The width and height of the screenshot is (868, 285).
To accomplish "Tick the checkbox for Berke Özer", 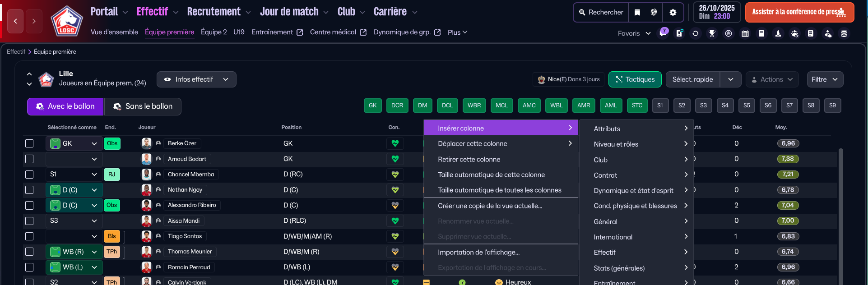I will 29,143.
